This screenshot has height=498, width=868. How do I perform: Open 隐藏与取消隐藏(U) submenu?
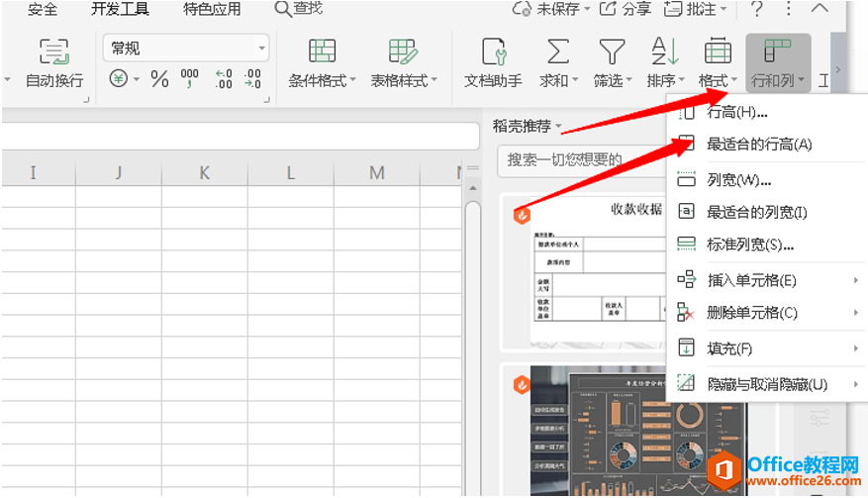click(767, 384)
